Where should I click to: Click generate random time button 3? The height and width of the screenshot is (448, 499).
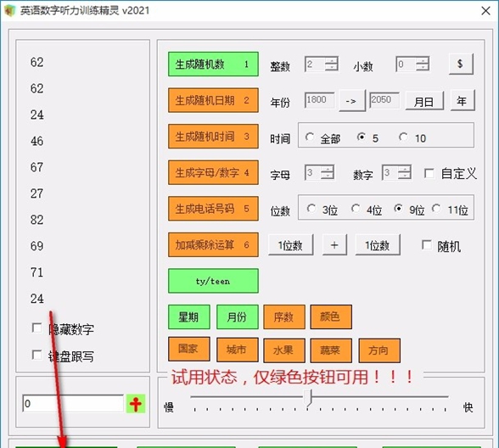coord(213,137)
